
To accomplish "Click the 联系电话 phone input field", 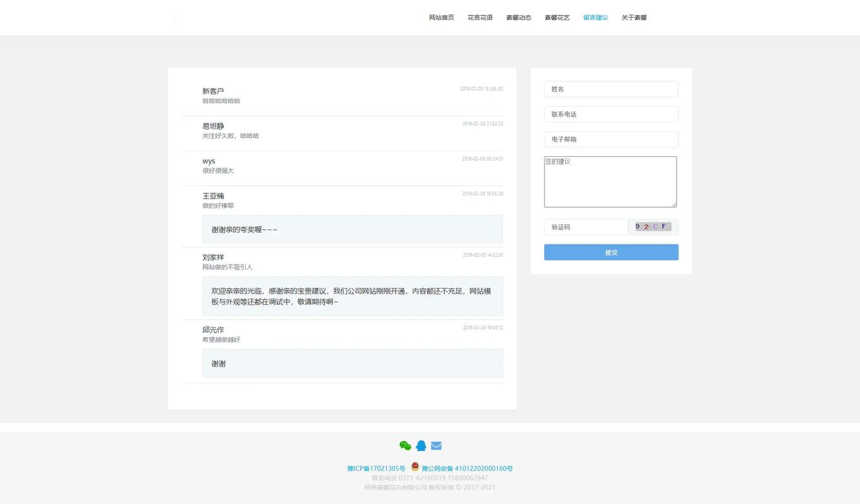I will click(x=611, y=114).
